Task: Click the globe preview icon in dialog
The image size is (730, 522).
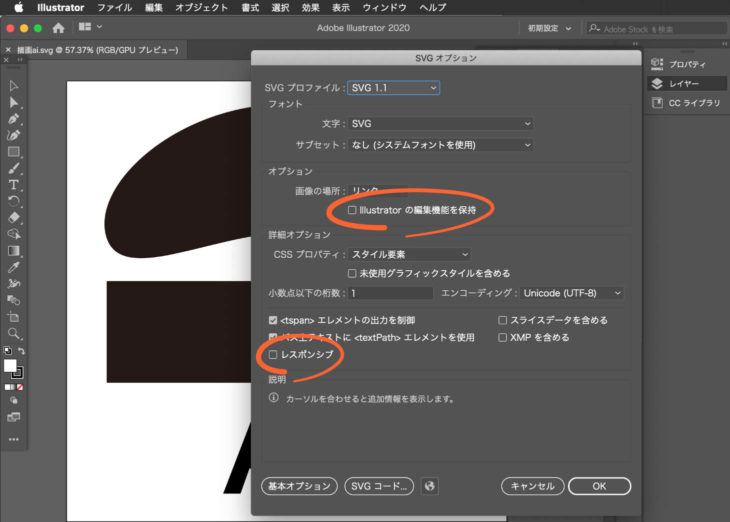Action: point(430,486)
